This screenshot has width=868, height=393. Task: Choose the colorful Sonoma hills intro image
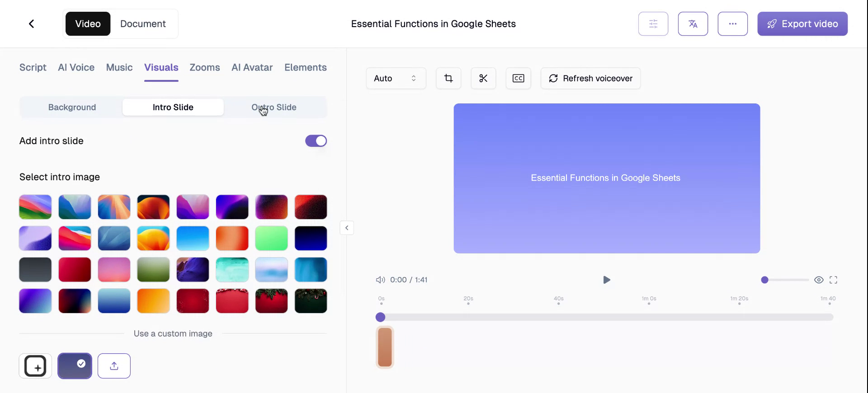click(35, 207)
